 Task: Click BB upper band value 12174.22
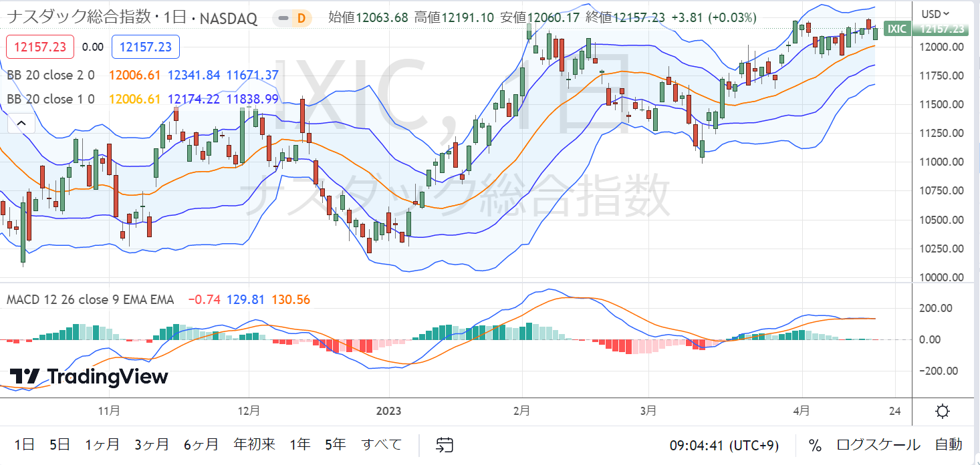[x=194, y=99]
